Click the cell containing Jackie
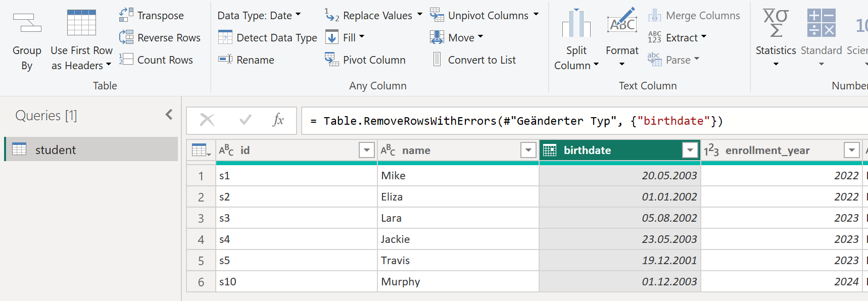868x301 pixels. click(x=458, y=239)
